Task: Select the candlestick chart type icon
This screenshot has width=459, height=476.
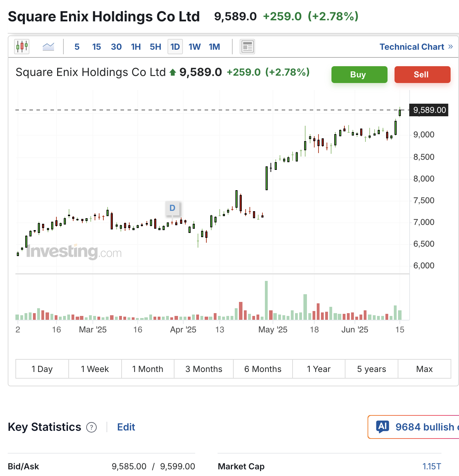Action: point(22,46)
